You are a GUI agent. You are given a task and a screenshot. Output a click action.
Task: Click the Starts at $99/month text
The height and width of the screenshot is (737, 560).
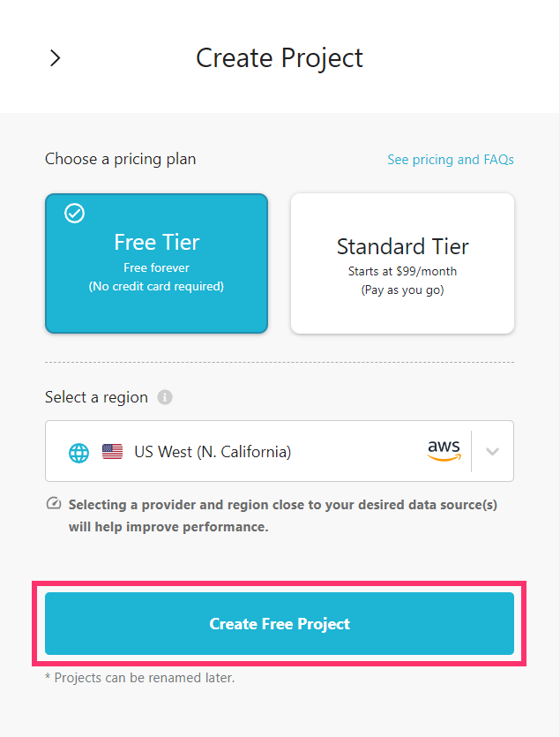402,272
